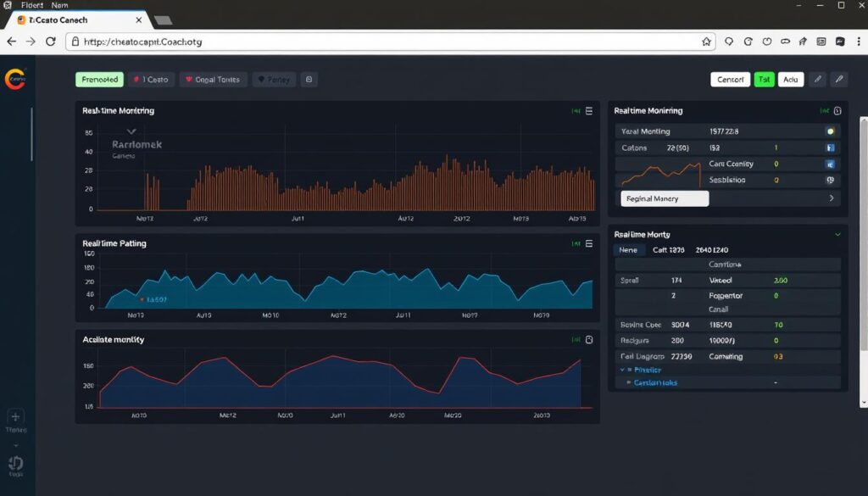The image size is (868, 496).
Task: Open a new browser tab
Action: (163, 20)
